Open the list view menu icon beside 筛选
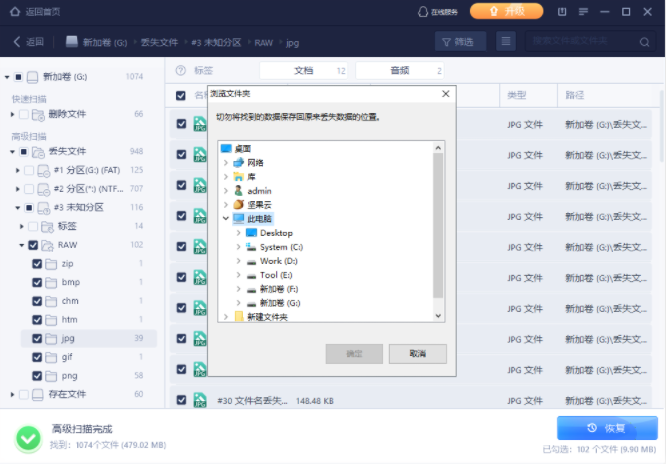The image size is (666, 465). click(506, 41)
